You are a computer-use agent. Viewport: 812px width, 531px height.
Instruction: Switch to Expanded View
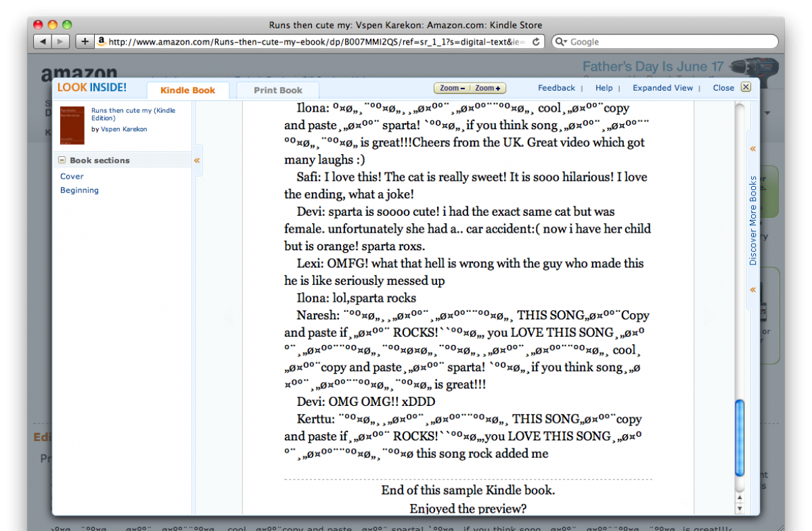[x=662, y=88]
